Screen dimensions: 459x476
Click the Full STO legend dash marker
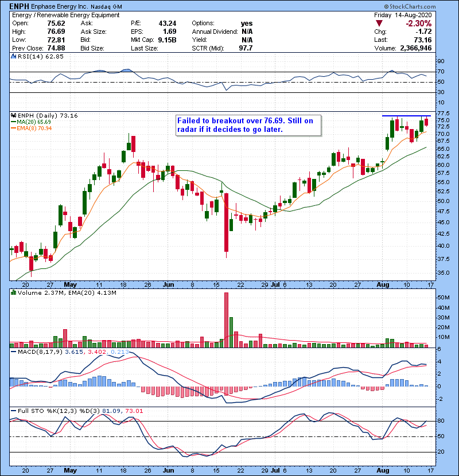tap(13, 411)
